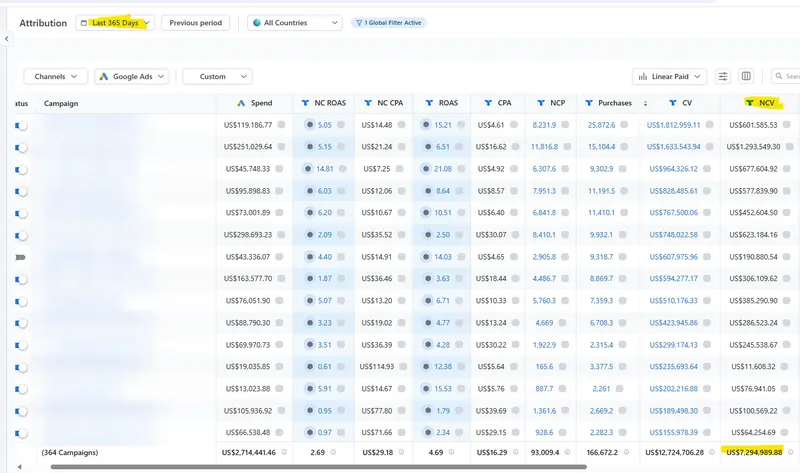Click the 1 Global Filter Active badge
The width and height of the screenshot is (800, 473).
tap(389, 23)
